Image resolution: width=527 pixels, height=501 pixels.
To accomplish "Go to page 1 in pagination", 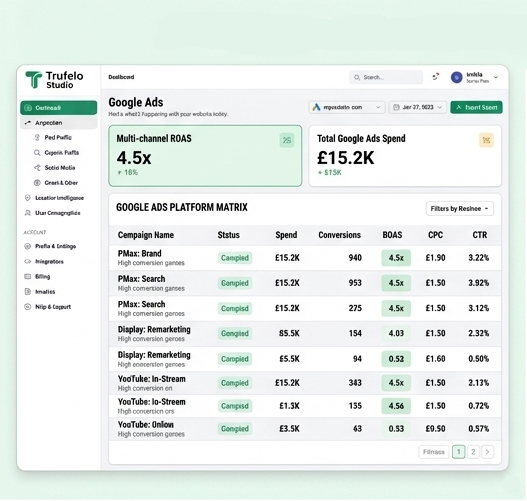I will point(459,452).
